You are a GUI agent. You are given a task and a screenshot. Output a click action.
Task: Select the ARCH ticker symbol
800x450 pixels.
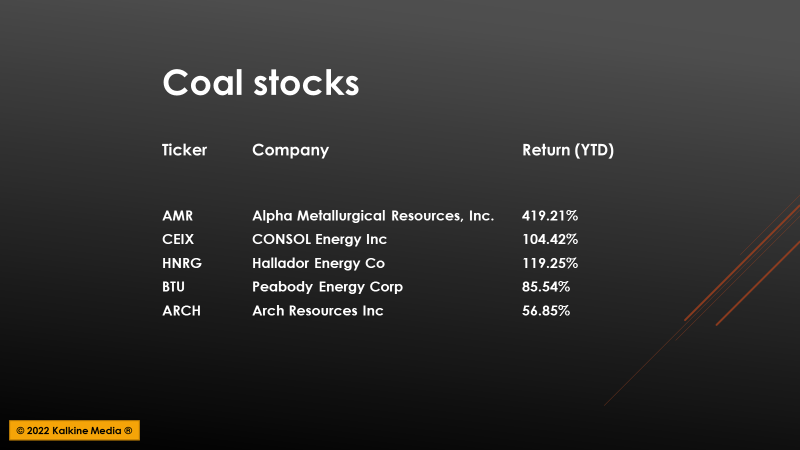point(182,311)
